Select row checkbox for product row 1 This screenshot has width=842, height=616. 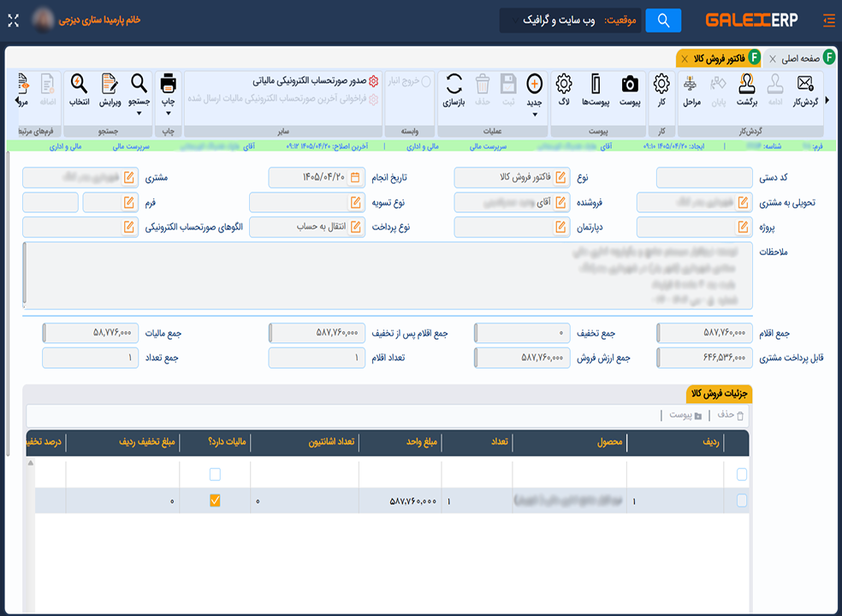[x=742, y=500]
